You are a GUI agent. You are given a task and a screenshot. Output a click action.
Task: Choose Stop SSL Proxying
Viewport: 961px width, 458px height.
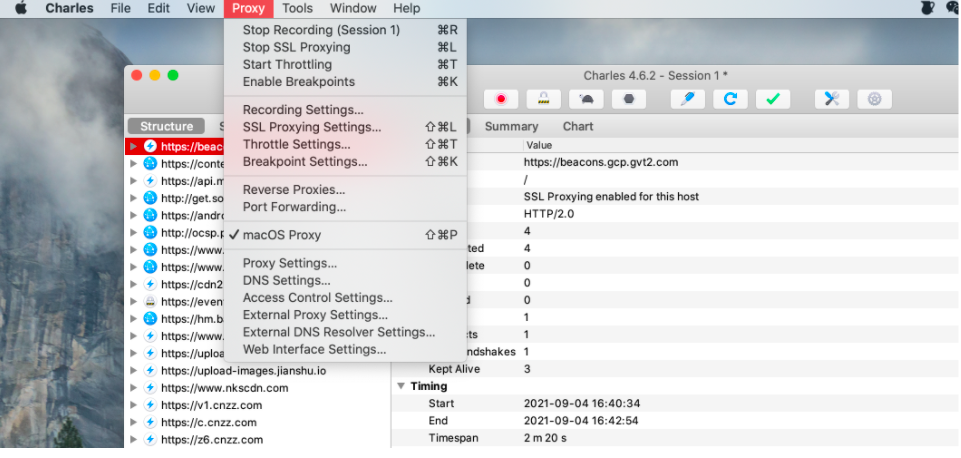pyautogui.click(x=345, y=47)
